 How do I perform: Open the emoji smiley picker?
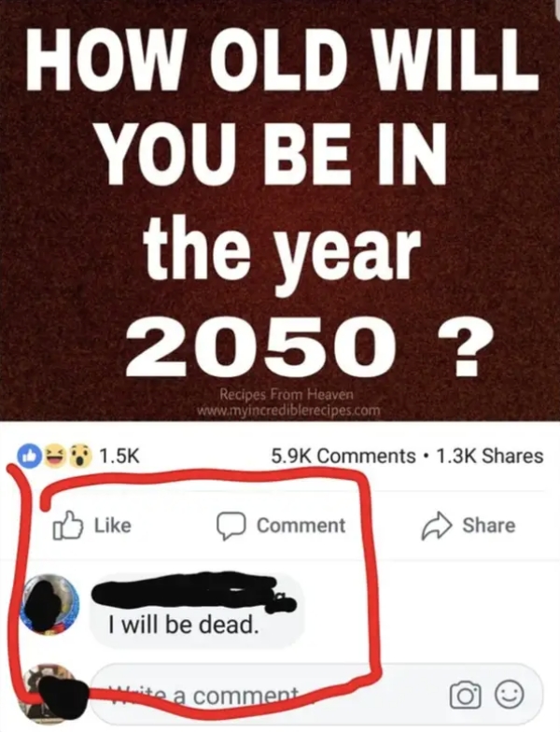pyautogui.click(x=510, y=695)
